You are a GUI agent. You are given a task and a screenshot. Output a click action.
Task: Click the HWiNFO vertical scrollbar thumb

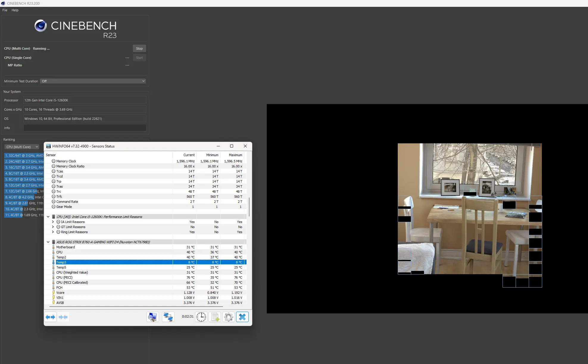tap(249, 207)
